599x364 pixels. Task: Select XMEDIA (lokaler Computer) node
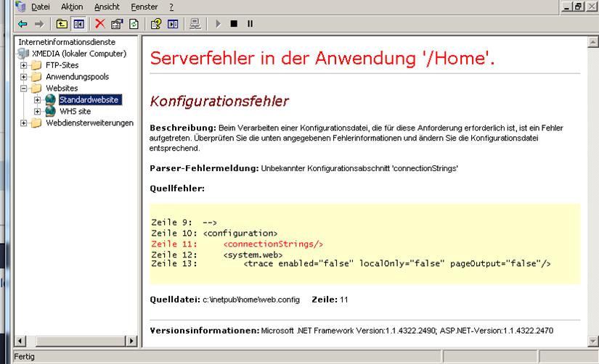click(79, 54)
